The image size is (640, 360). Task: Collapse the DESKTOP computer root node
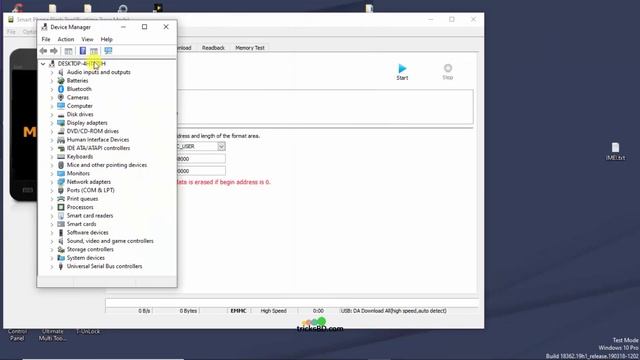pyautogui.click(x=43, y=64)
